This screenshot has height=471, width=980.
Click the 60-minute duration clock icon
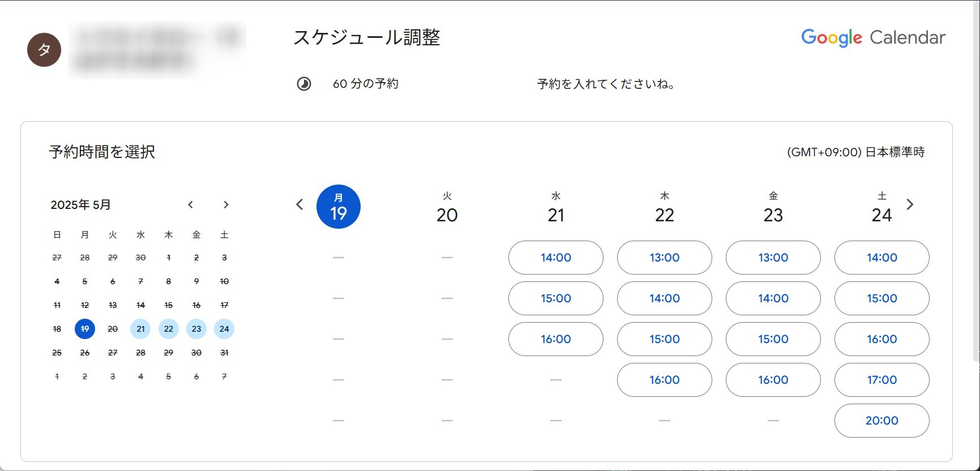[304, 84]
